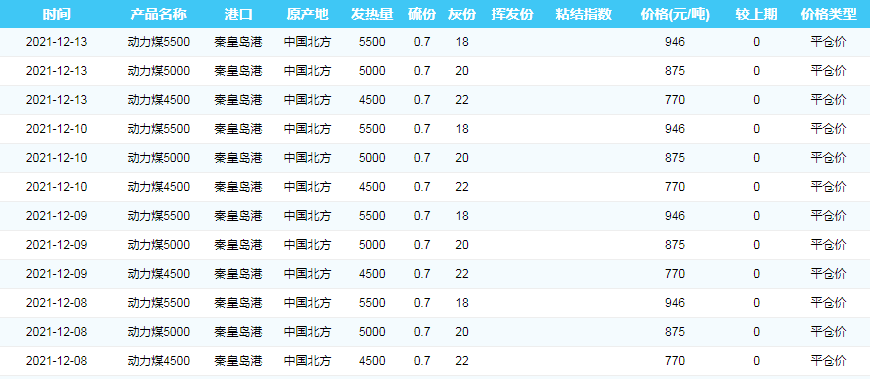Select date 2021-12-10 in the 动力煤4500 row
This screenshot has height=379, width=871.
[57, 187]
